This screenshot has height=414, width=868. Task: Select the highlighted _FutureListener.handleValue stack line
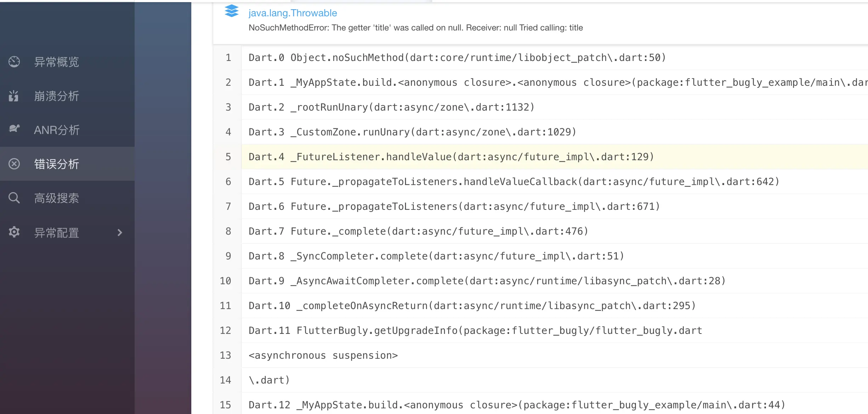point(451,157)
